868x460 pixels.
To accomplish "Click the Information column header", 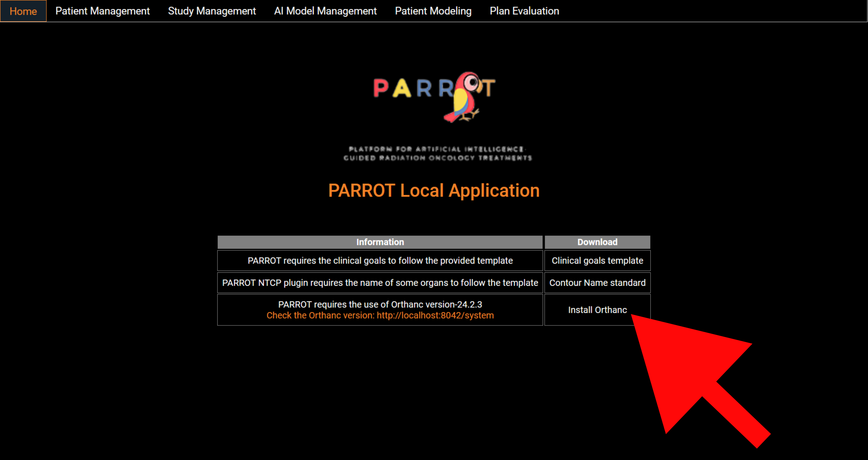I will point(380,242).
